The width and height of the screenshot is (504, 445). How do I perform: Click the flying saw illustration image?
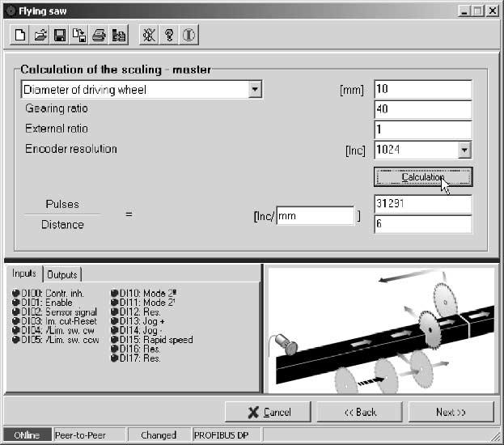[x=381, y=331]
